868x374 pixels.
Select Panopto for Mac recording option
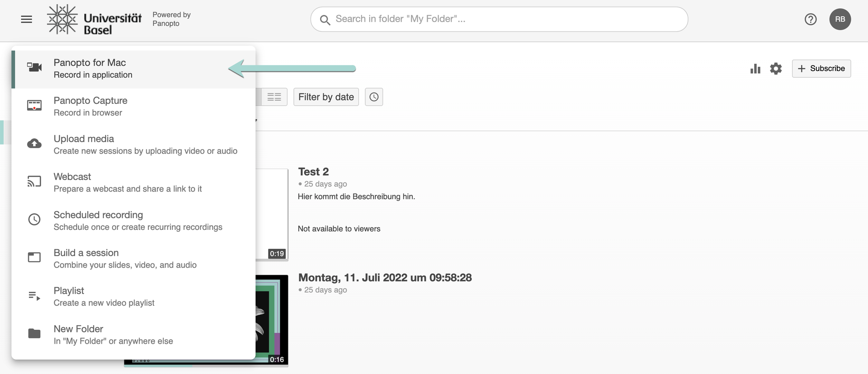click(x=133, y=69)
